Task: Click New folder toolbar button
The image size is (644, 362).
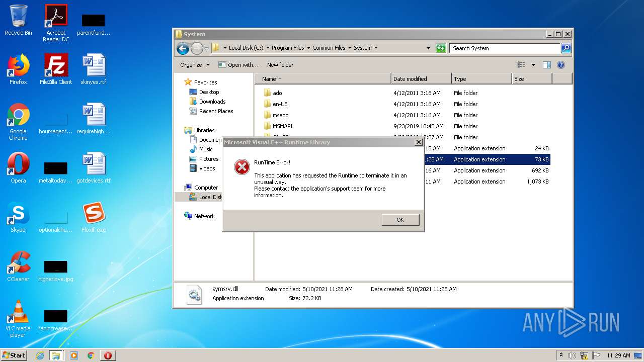Action: (280, 65)
